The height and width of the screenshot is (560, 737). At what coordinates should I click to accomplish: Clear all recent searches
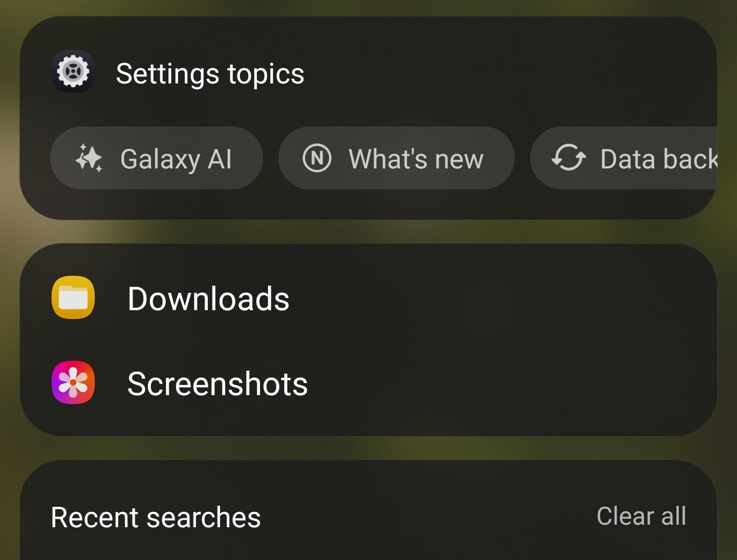point(641,516)
